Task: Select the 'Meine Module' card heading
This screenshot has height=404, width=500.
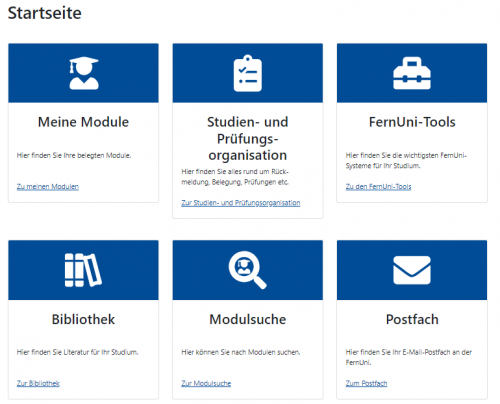Action: (x=83, y=122)
